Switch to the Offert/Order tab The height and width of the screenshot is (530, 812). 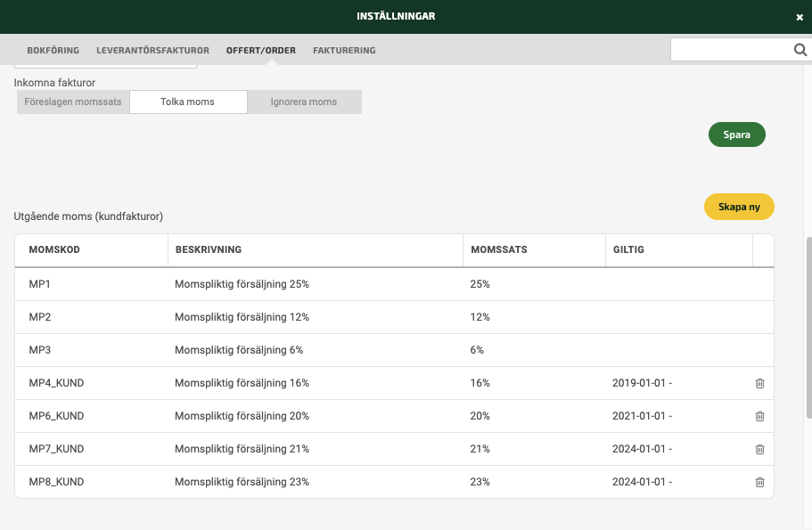pos(261,50)
